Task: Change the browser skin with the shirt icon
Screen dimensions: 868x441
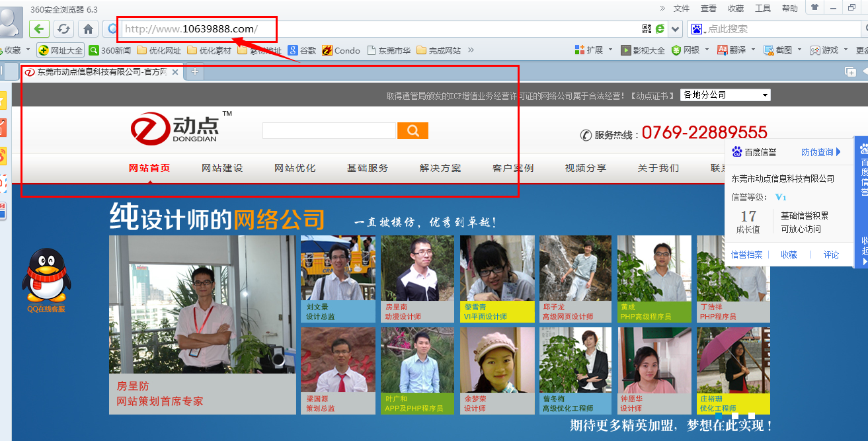Action: (x=814, y=8)
